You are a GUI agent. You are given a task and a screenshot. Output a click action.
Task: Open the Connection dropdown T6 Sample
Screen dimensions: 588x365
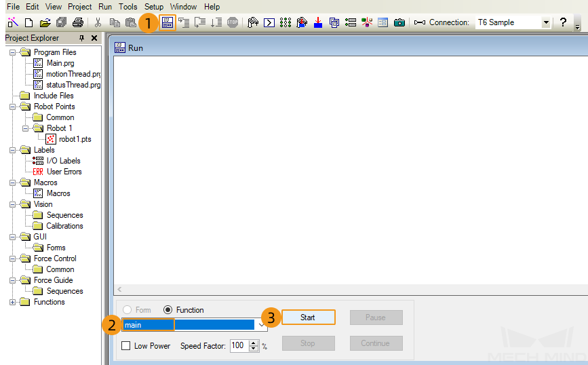pos(513,22)
